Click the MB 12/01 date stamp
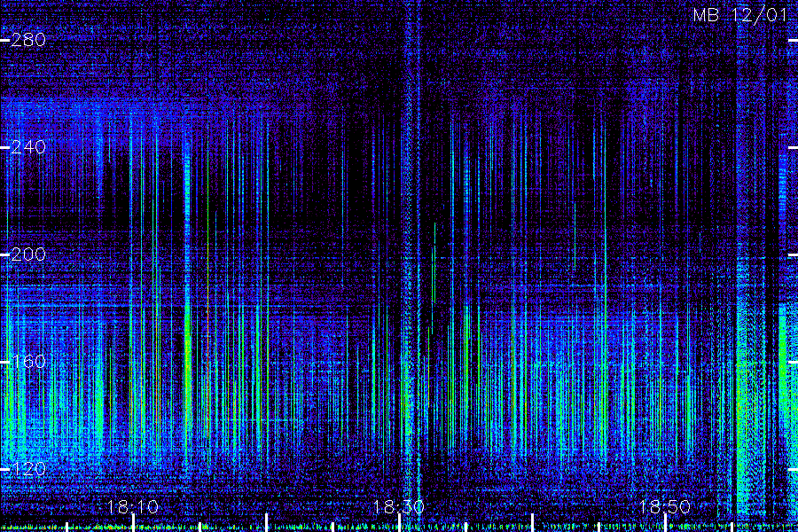The image size is (798, 532). (740, 15)
